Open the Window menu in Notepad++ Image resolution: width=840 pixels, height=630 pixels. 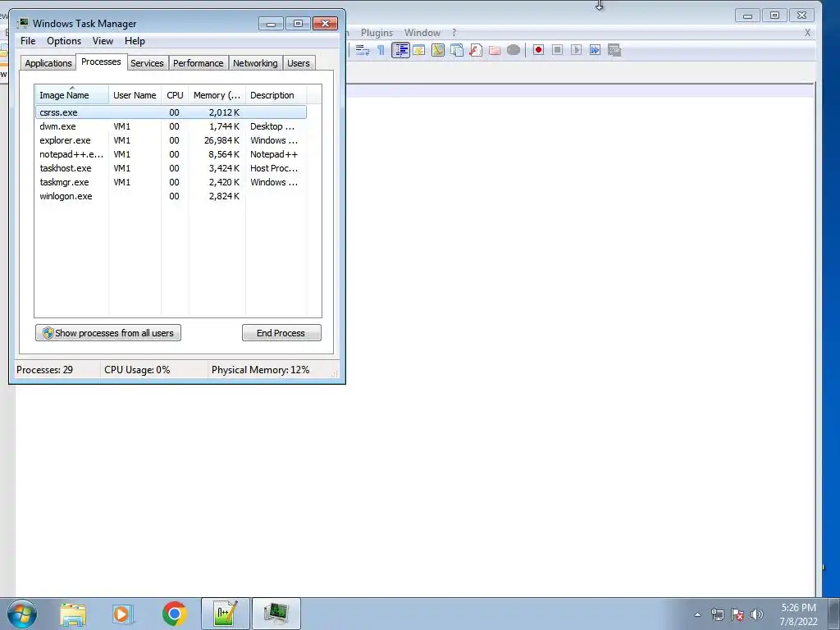[x=422, y=33]
